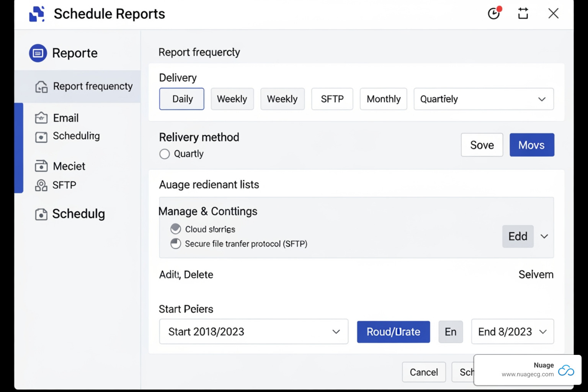Screen dimensions: 588x392
Task: Click the Scheduling icon in the sidebar
Action: point(41,136)
